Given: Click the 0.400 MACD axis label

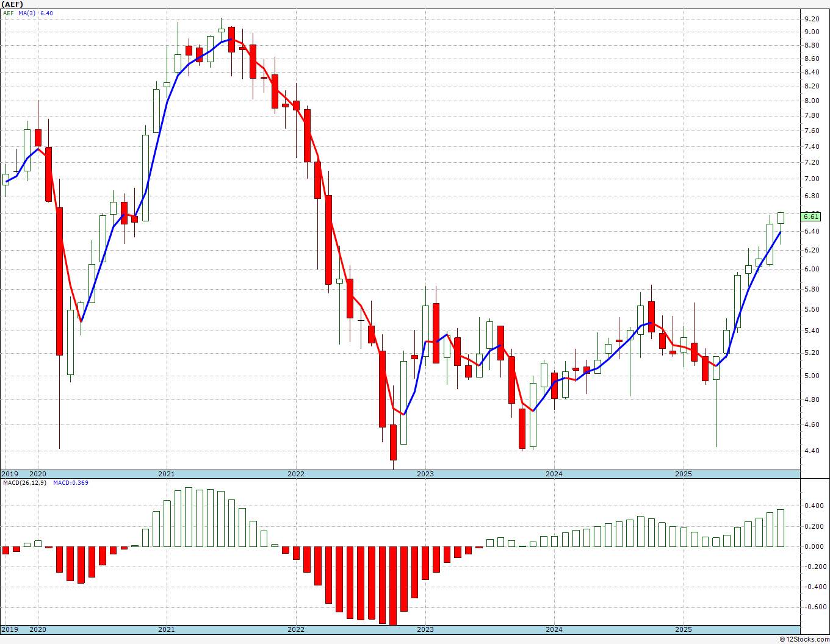Looking at the screenshot, I should [814, 506].
